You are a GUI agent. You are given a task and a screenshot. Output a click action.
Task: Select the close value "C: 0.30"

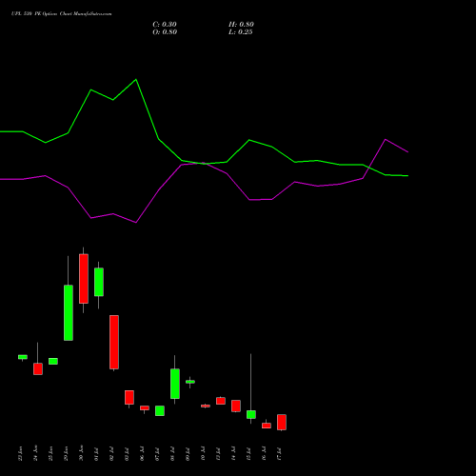(165, 24)
